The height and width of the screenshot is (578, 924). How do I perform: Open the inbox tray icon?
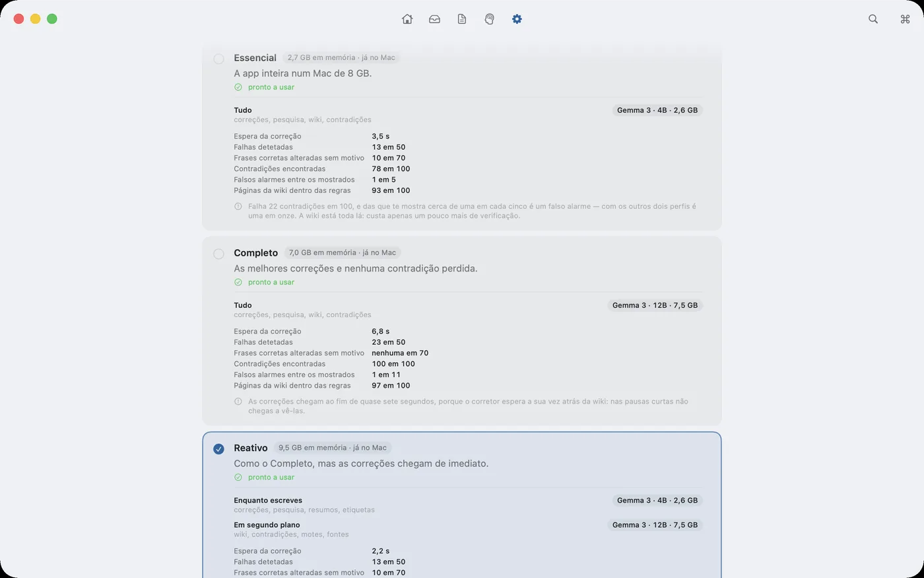(434, 19)
